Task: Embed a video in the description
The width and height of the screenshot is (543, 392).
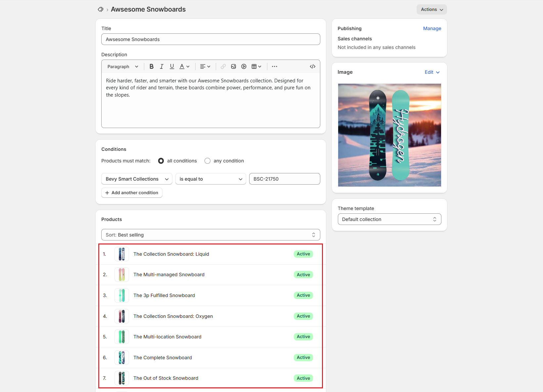Action: tap(244, 66)
